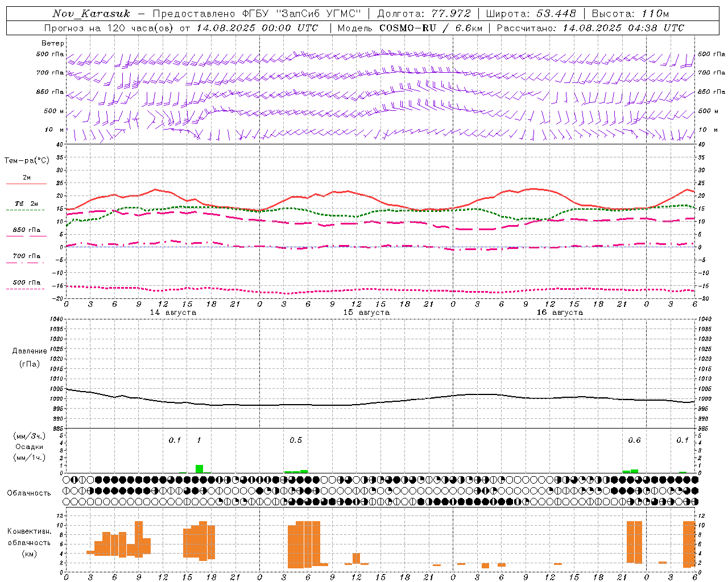This screenshot has width=728, height=582.
Task: Click the pink dotted '500 гПа' legend line
Action: pyautogui.click(x=26, y=289)
